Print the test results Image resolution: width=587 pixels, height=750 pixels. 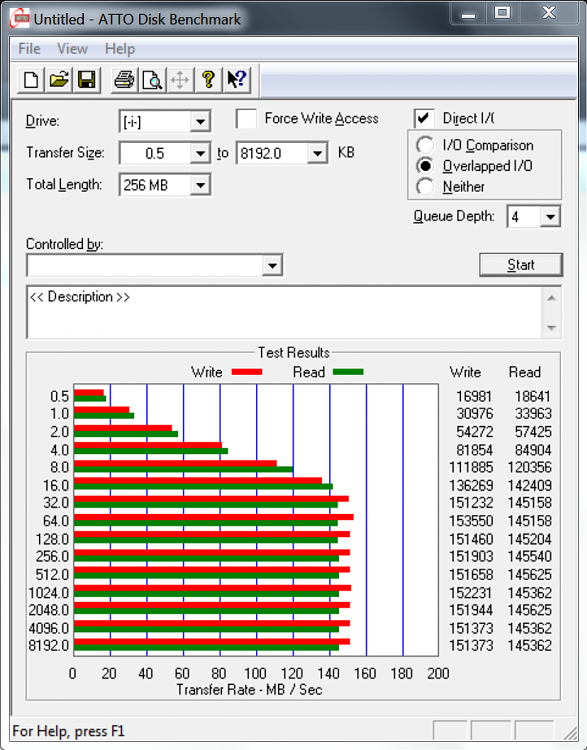coord(124,80)
